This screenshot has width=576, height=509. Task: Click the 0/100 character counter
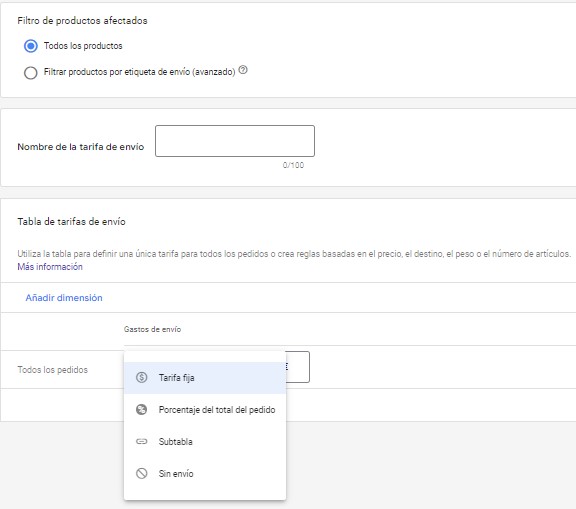click(293, 165)
